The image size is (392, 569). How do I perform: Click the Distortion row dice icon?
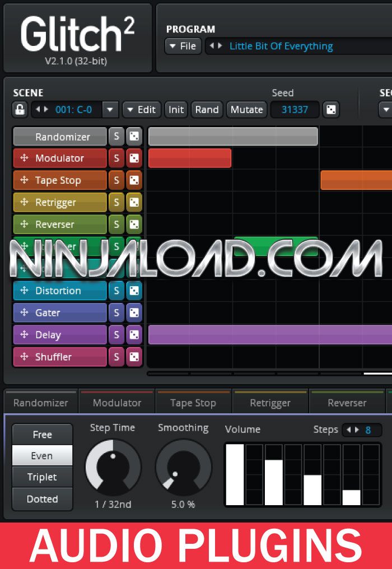tap(134, 291)
